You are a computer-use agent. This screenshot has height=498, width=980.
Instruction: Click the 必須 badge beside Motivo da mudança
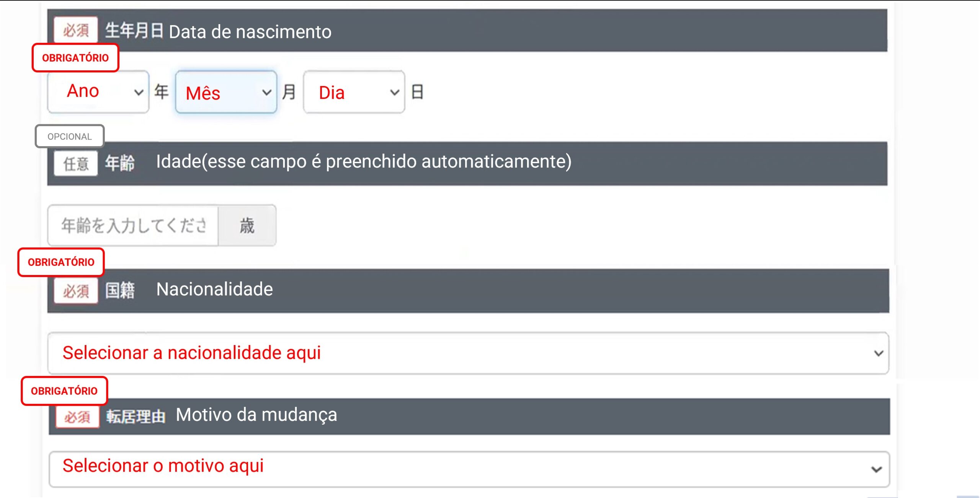pos(77,417)
